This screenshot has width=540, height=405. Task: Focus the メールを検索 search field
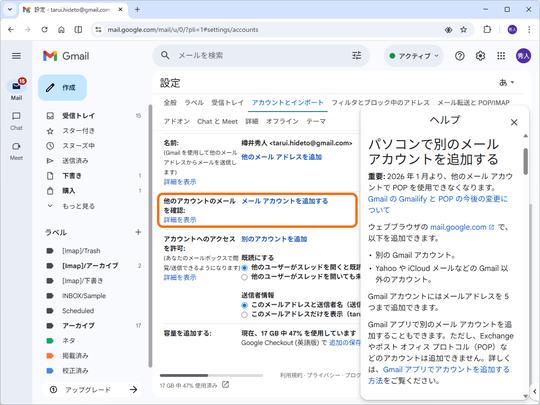pos(262,55)
